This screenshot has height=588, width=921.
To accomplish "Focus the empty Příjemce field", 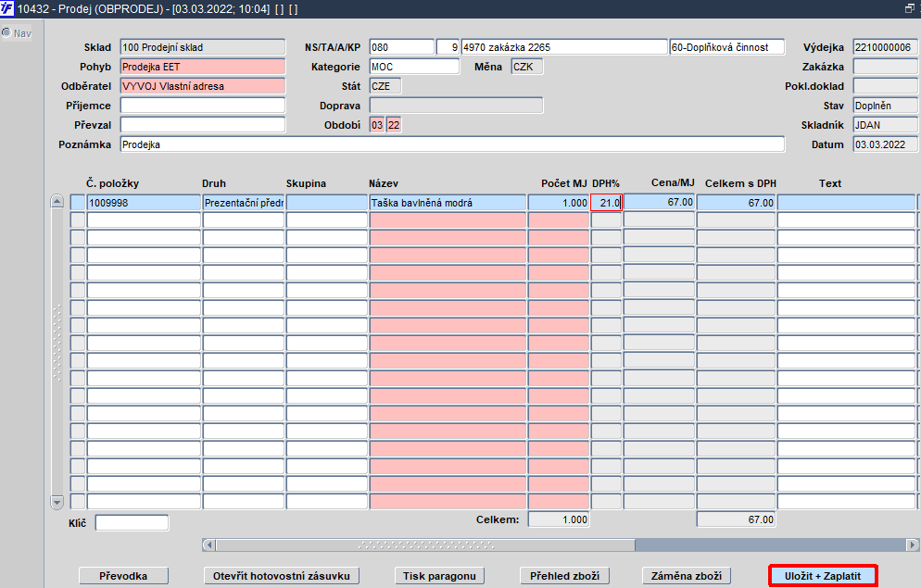I will pos(203,105).
